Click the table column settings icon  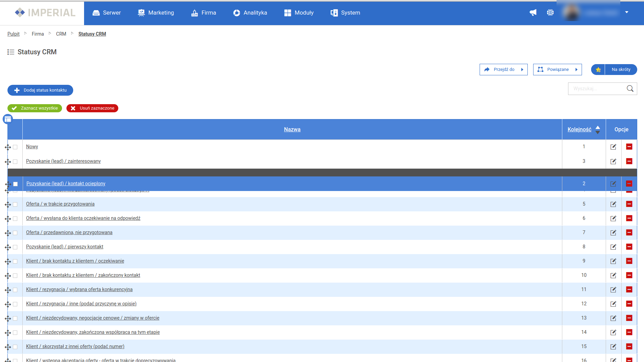click(x=8, y=119)
